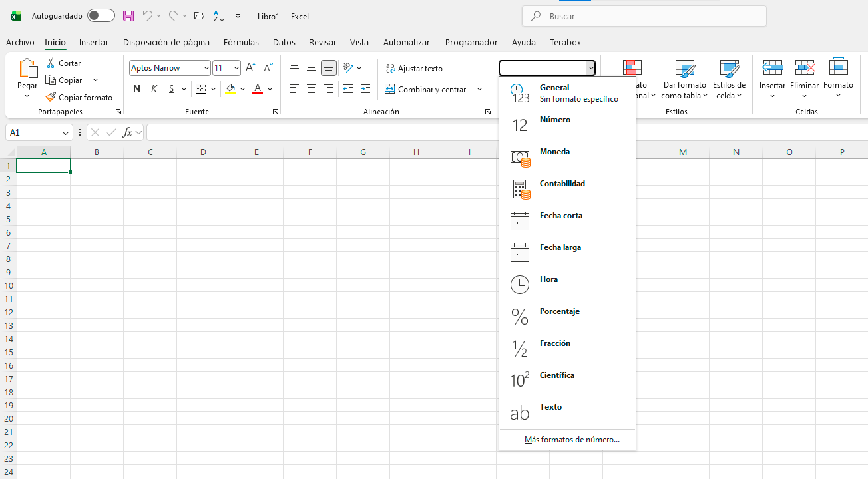This screenshot has height=479, width=868.
Task: Switch to the Fórmulas tab
Action: tap(241, 42)
